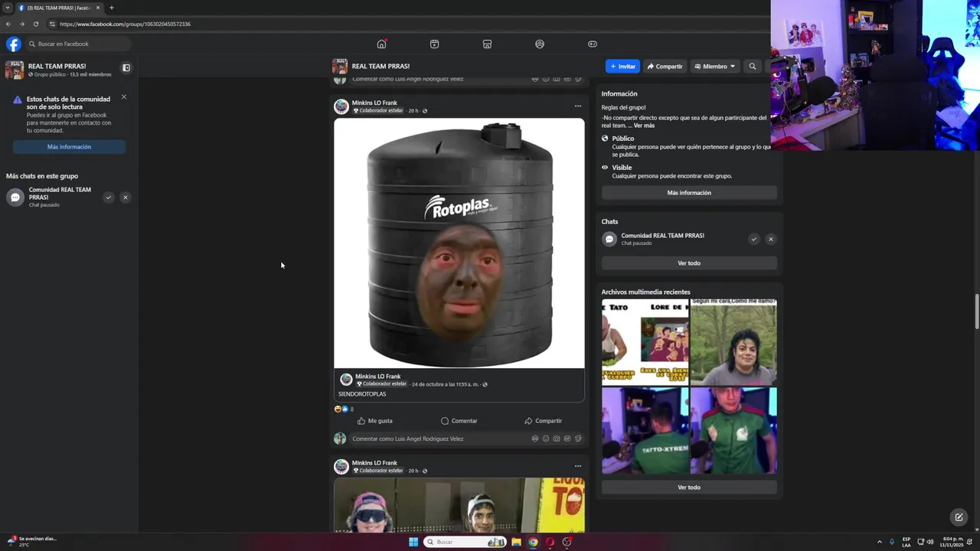Click Ver todo under recent media
The width and height of the screenshot is (980, 551).
click(689, 487)
